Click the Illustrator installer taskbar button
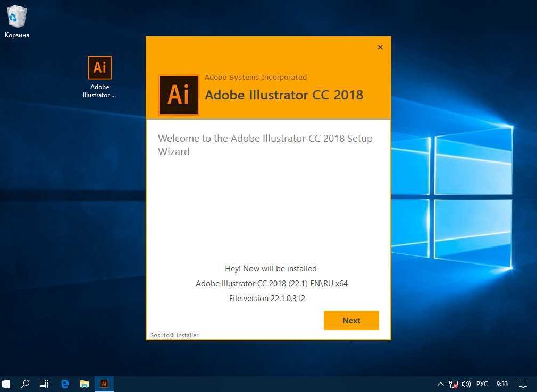The width and height of the screenshot is (537, 392). (x=104, y=384)
